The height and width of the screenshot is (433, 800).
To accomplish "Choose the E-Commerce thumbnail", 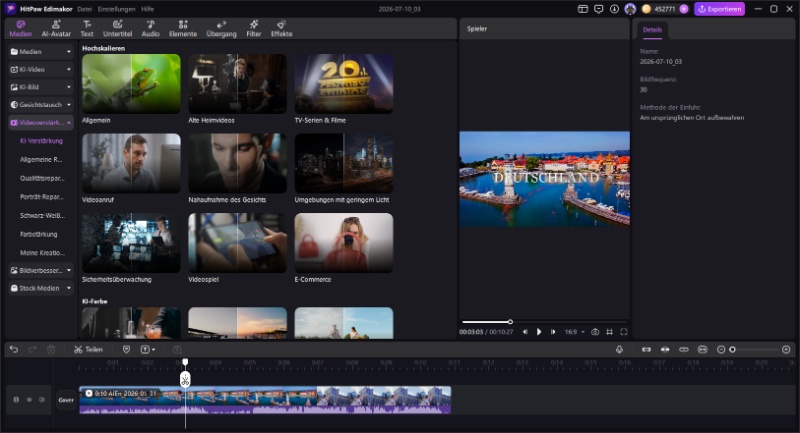I will point(344,243).
